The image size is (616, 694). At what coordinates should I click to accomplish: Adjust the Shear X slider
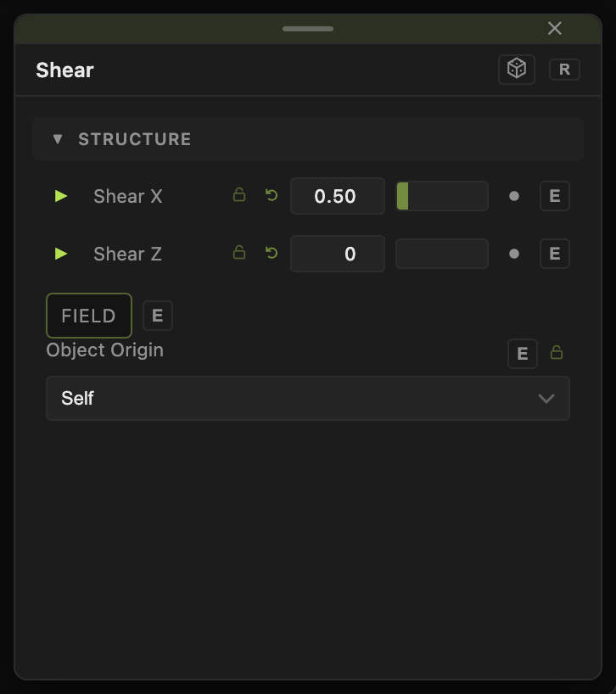coord(442,196)
